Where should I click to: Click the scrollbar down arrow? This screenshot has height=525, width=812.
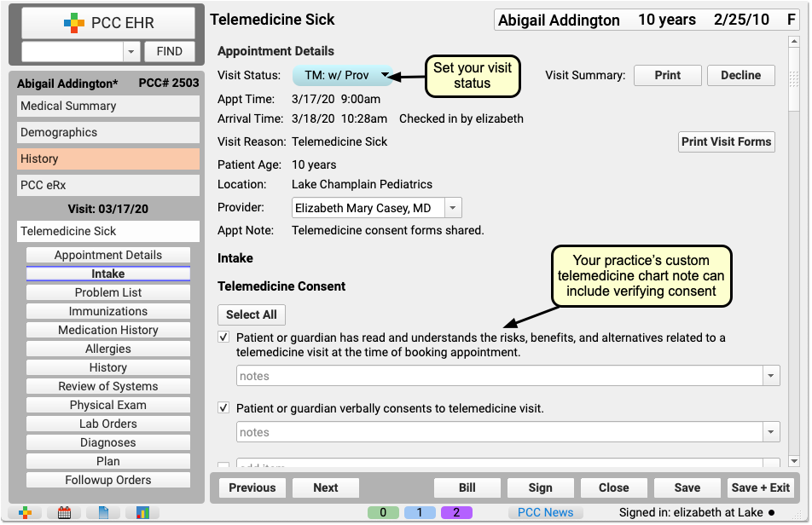(794, 461)
